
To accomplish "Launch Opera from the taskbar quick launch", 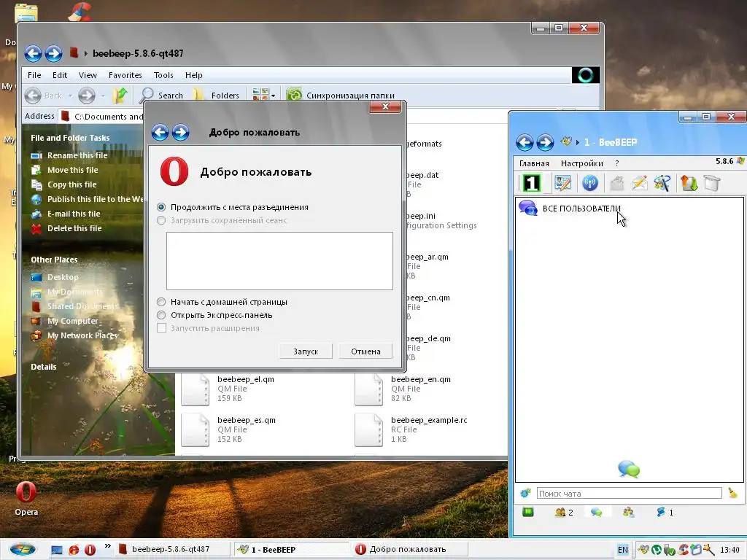I will click(x=90, y=550).
